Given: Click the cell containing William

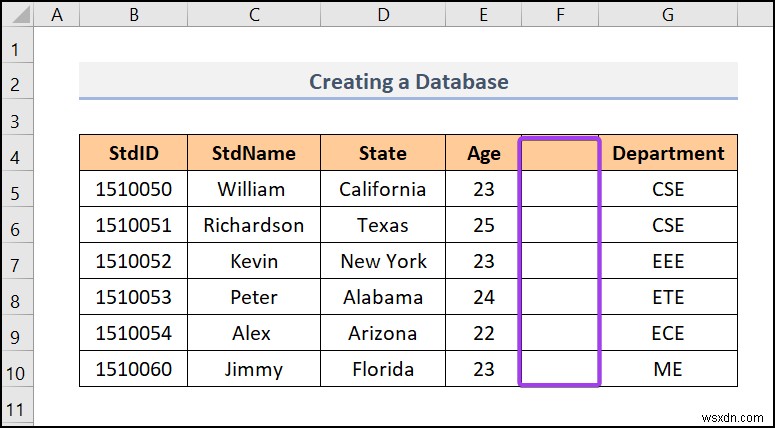Looking at the screenshot, I should [251, 189].
